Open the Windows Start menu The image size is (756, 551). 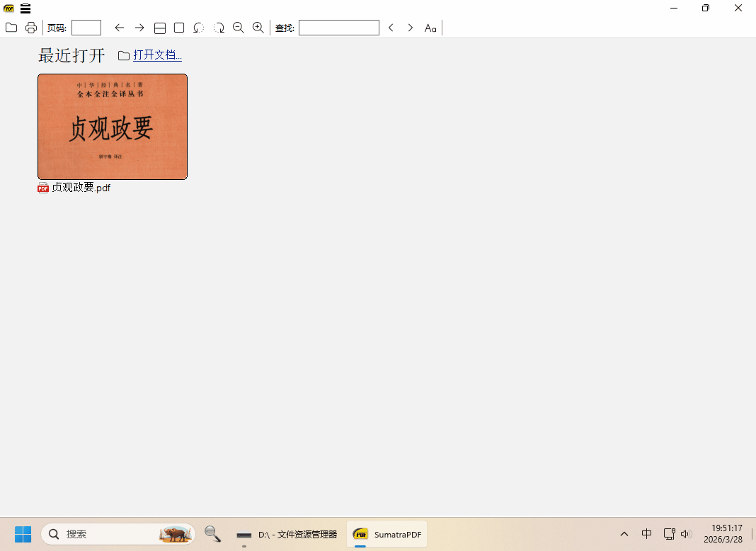(x=23, y=534)
